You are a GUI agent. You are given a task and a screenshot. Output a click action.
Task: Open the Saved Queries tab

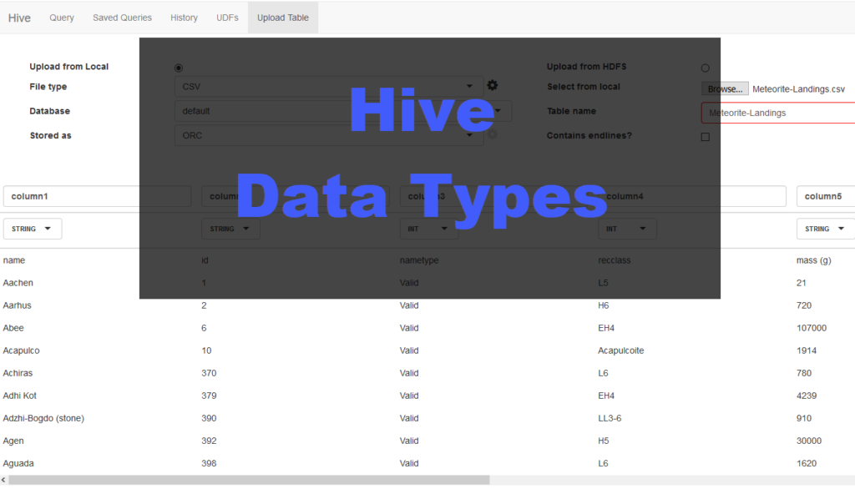point(122,17)
